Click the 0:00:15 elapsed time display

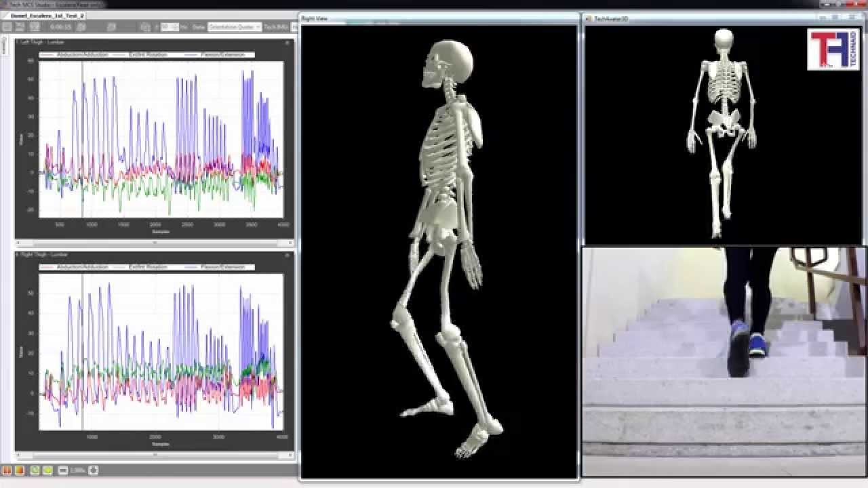tap(61, 27)
